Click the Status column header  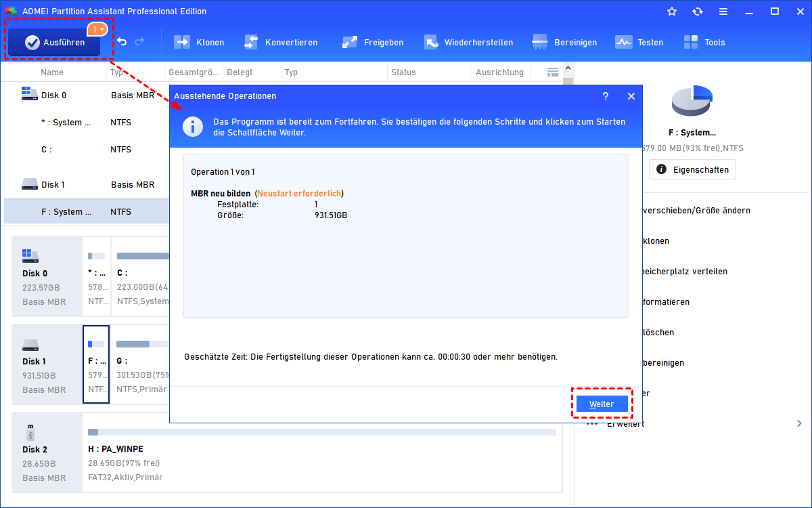click(403, 72)
